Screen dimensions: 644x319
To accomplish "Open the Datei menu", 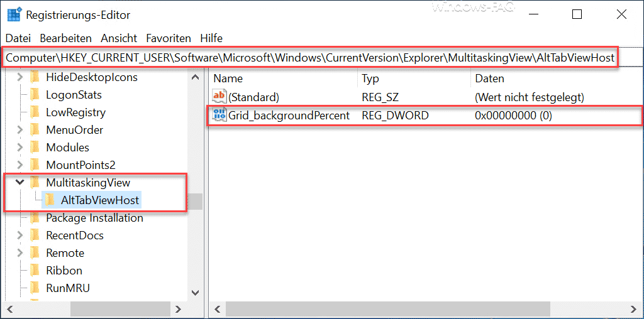I will click(18, 38).
